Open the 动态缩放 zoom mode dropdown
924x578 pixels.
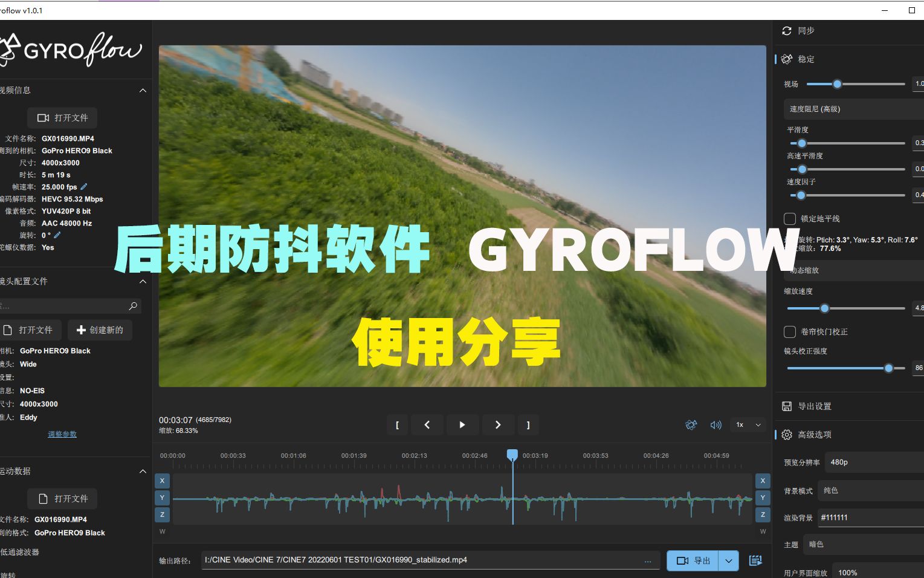coord(854,270)
